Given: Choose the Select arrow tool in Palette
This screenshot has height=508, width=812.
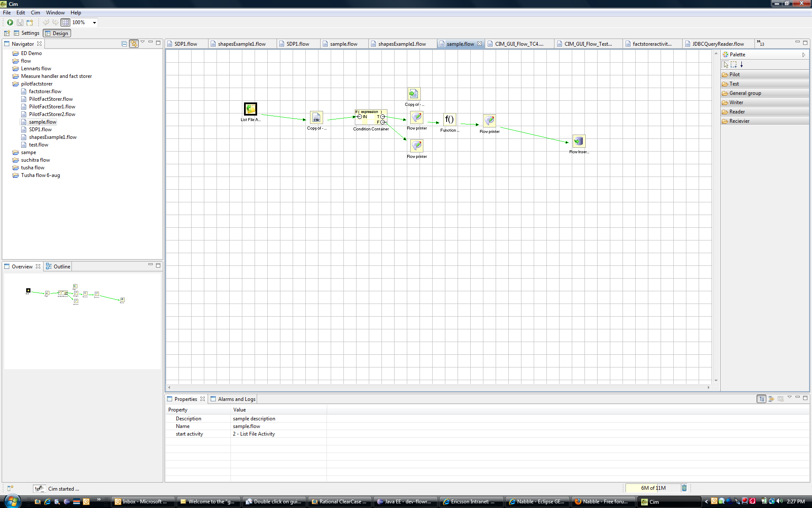Looking at the screenshot, I should pyautogui.click(x=726, y=64).
